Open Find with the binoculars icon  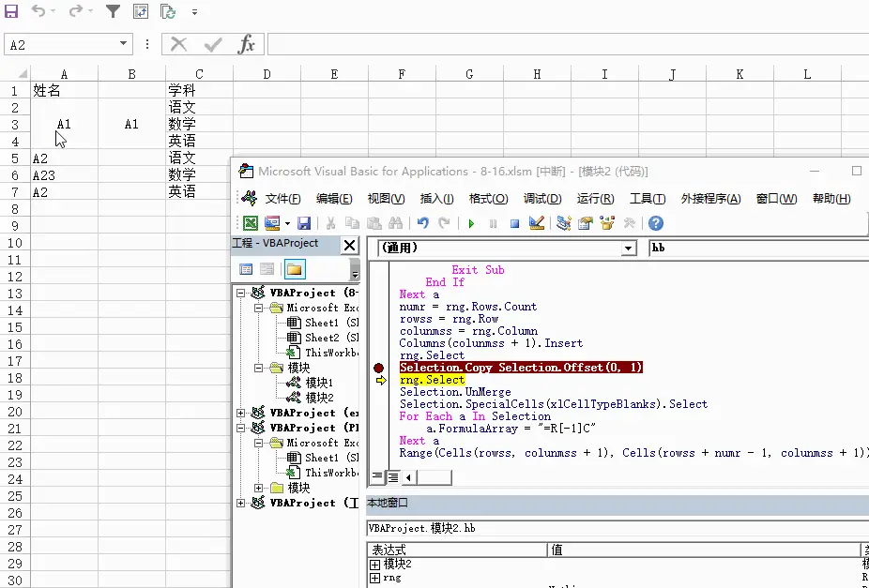(396, 223)
